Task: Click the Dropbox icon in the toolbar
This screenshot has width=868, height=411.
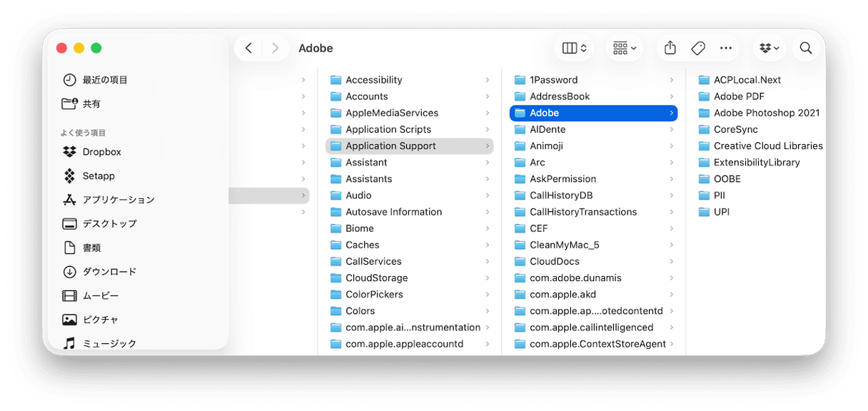Action: tap(769, 48)
